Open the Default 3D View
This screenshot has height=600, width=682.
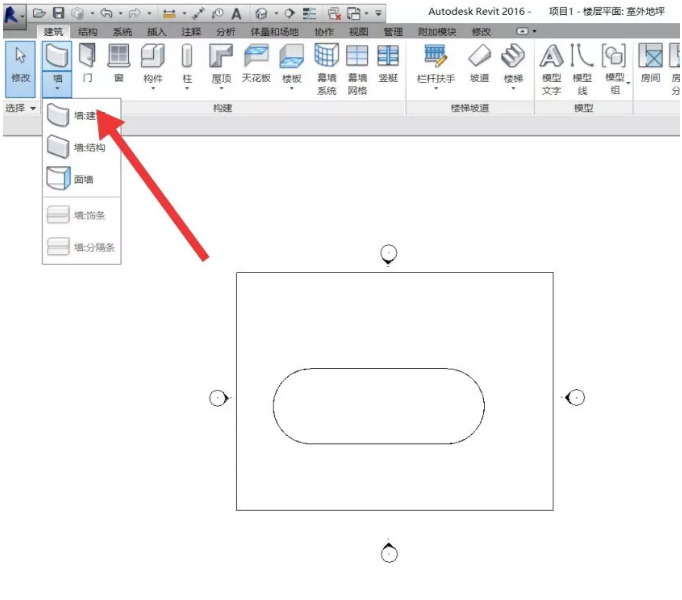(261, 14)
